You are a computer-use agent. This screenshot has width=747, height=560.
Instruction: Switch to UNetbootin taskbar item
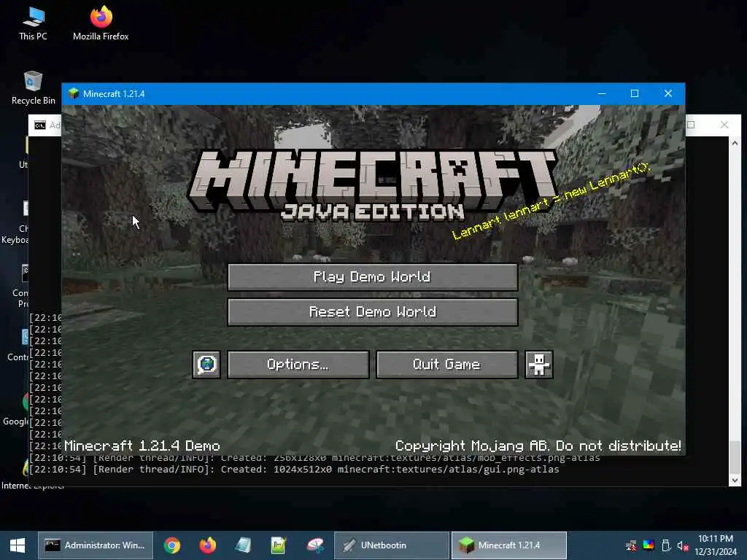392,545
